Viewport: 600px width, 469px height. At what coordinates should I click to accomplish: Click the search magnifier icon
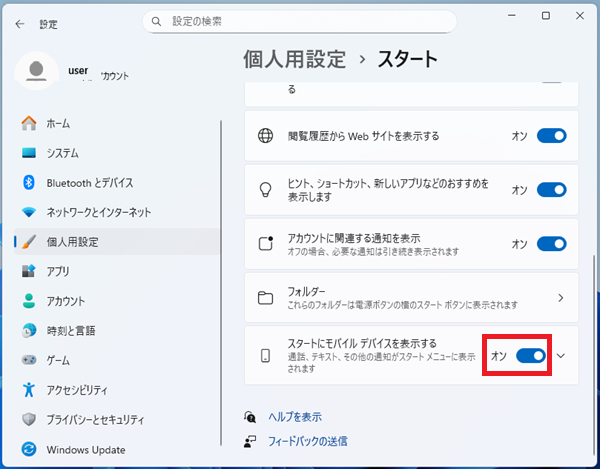pos(156,21)
